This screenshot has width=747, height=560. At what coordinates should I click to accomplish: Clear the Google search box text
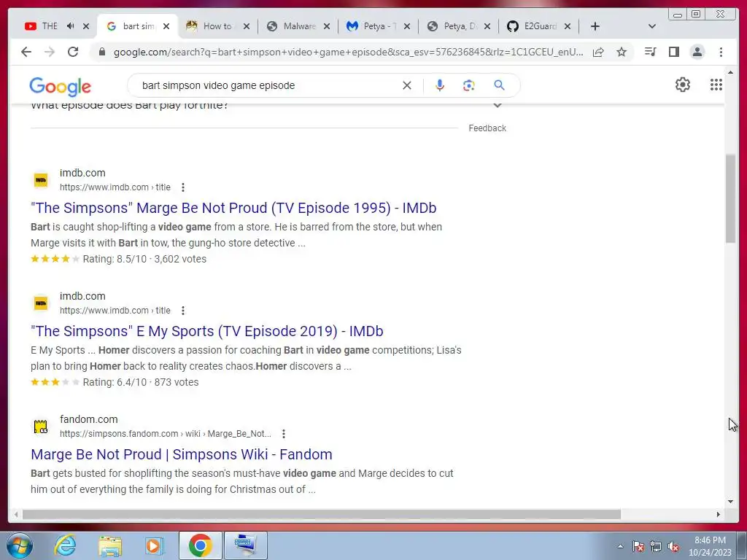pos(407,85)
